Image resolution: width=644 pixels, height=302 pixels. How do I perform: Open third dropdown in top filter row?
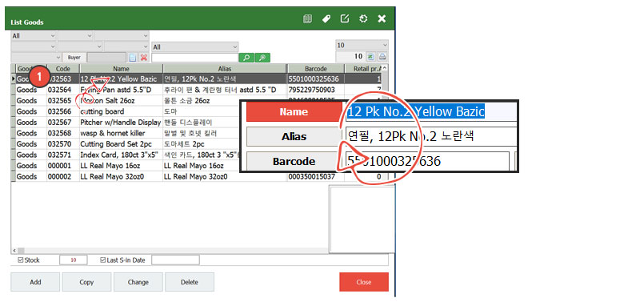point(122,36)
